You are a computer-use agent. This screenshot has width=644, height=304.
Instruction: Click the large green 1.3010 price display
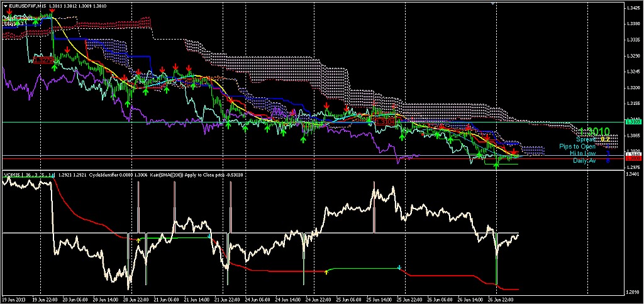pos(594,132)
